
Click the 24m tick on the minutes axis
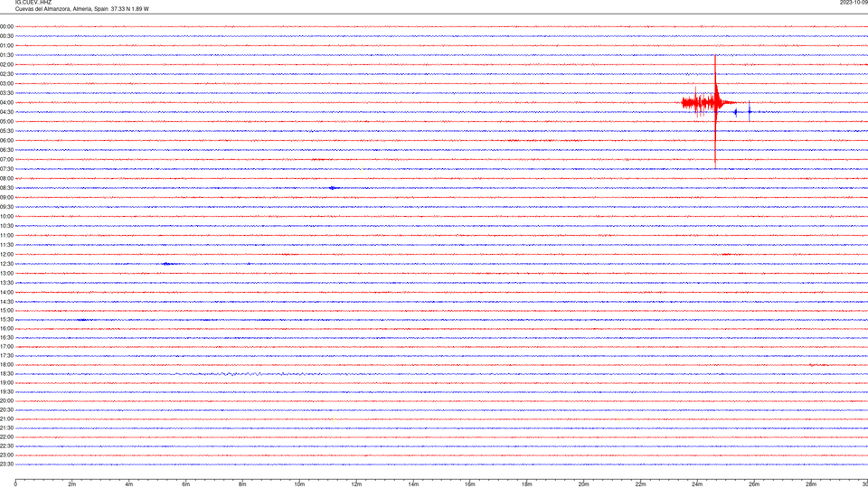697,484
